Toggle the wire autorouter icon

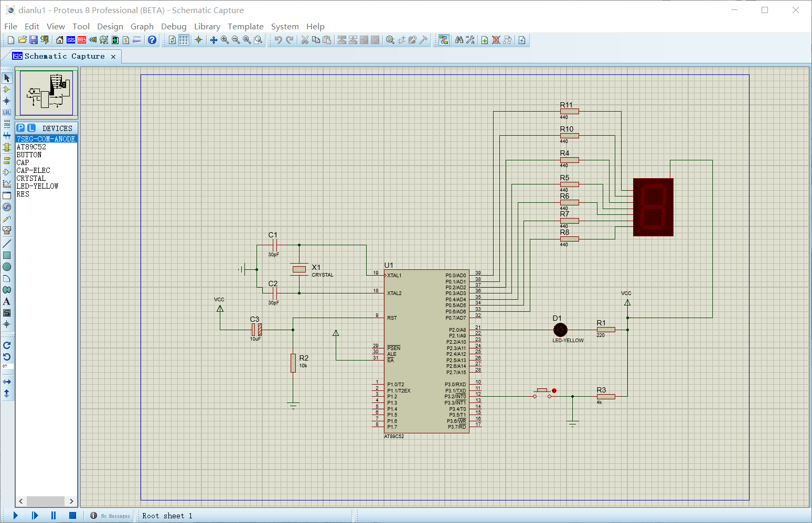(444, 40)
